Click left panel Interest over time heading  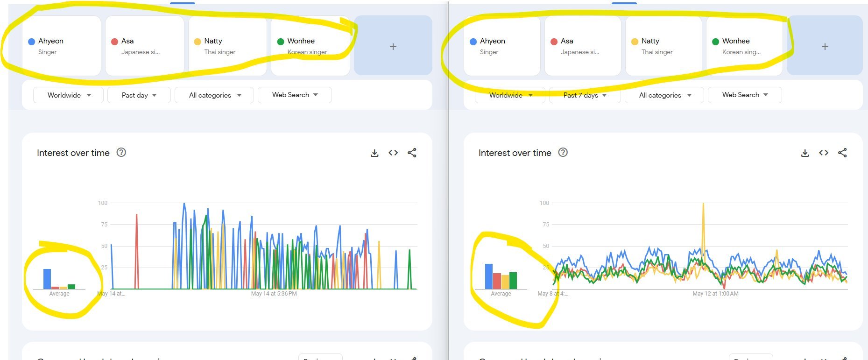coord(73,153)
